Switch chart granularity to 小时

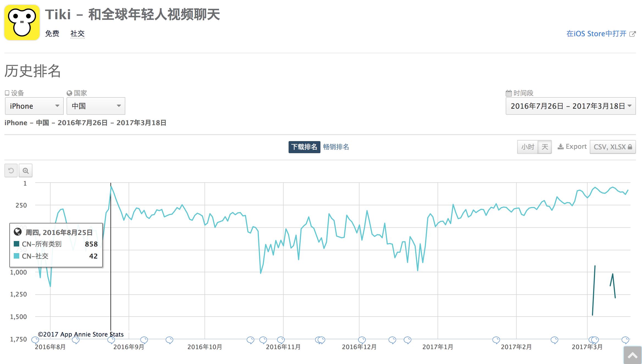[528, 147]
